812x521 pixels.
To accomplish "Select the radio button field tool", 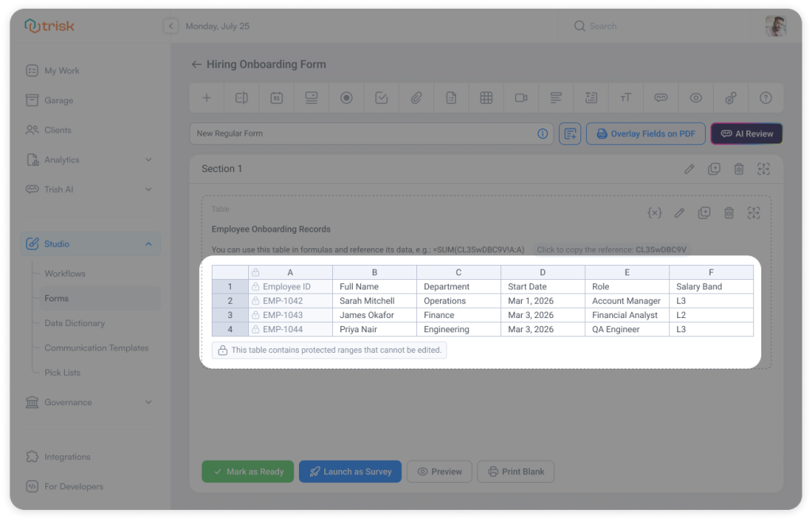I will point(346,97).
